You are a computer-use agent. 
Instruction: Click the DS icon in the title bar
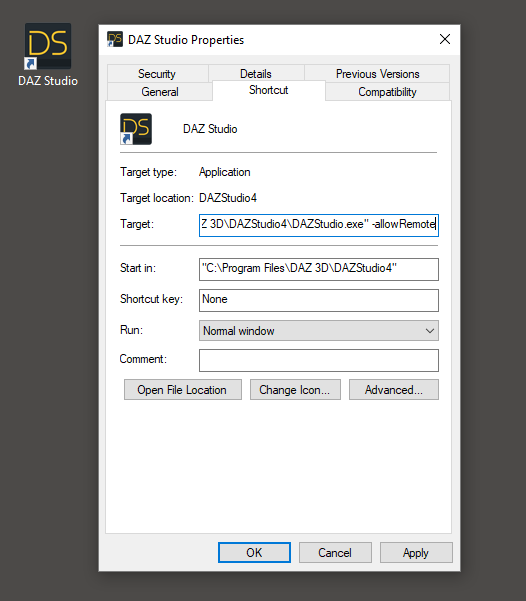click(115, 39)
